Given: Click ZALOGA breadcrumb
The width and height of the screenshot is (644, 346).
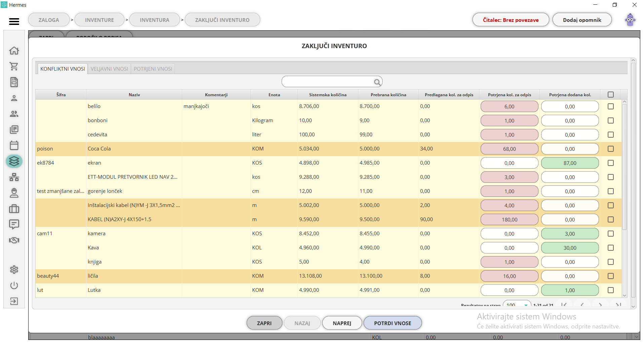Looking at the screenshot, I should 49,20.
